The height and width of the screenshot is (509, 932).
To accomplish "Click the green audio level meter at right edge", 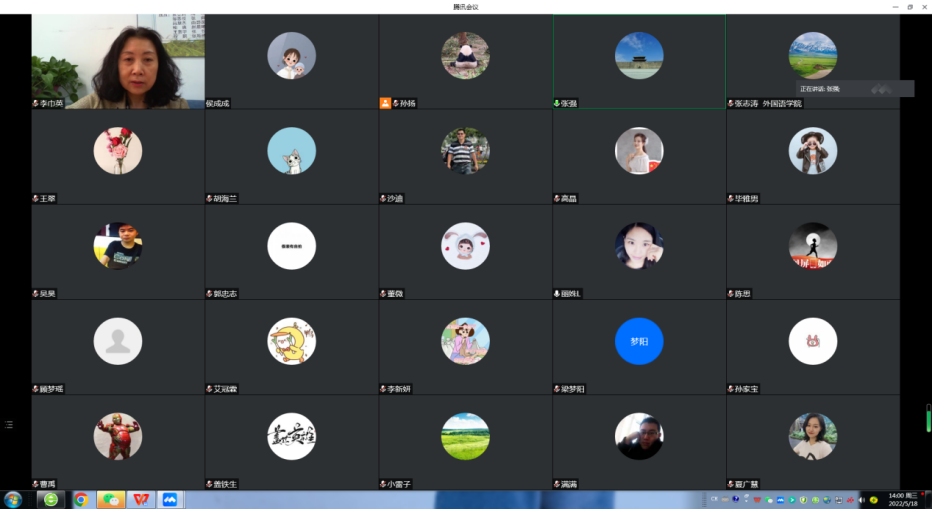I will point(927,417).
